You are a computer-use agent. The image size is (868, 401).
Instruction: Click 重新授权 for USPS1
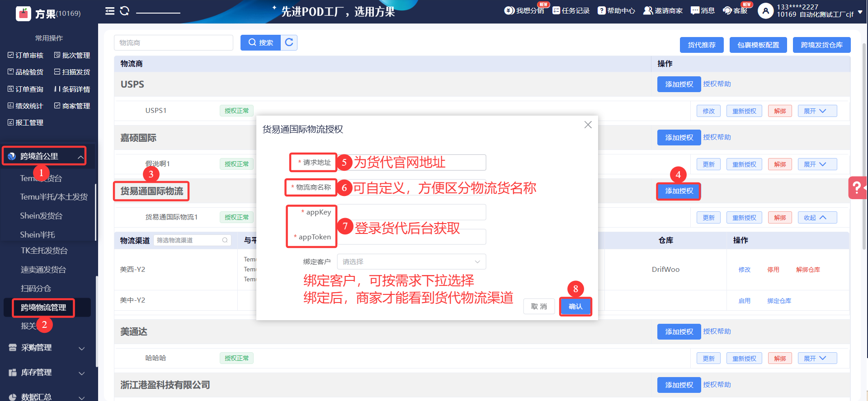click(x=744, y=111)
